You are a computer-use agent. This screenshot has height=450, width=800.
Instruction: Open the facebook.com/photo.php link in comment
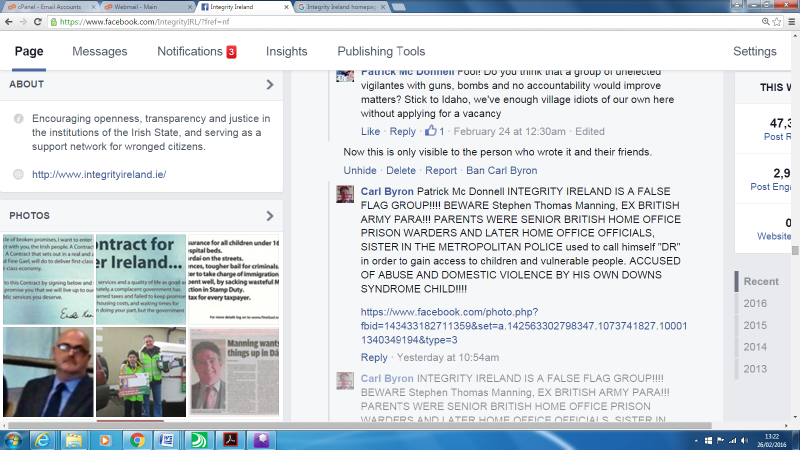point(523,326)
